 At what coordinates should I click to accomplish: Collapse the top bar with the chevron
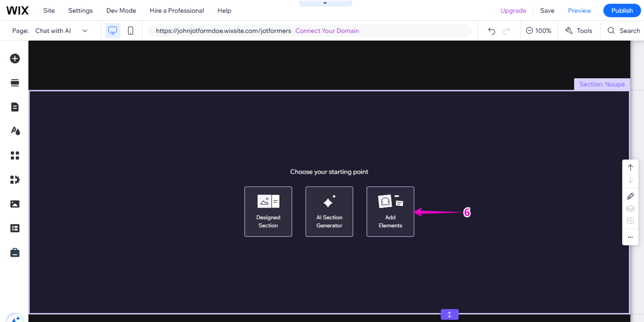pyautogui.click(x=325, y=3)
